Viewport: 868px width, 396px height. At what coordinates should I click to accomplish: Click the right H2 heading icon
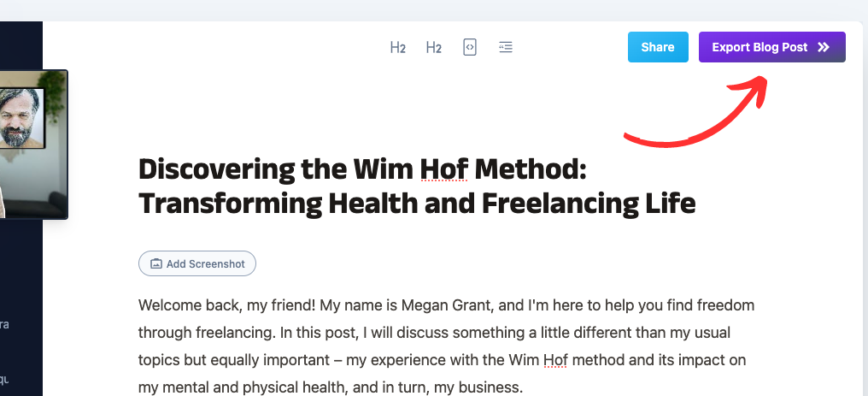tap(433, 48)
